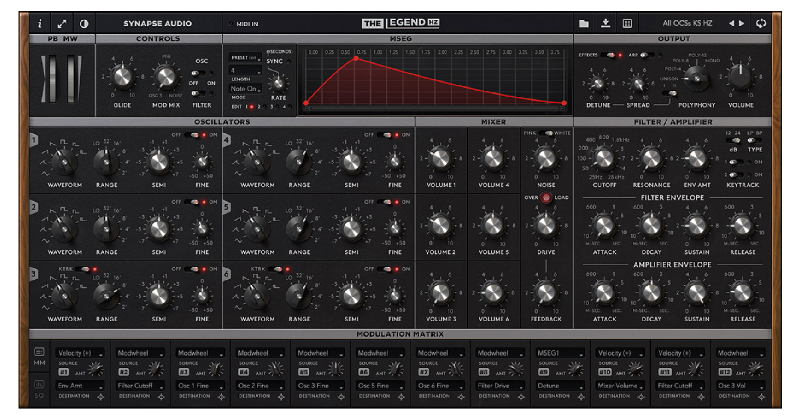The image size is (800, 418).
Task: Click the save preset download icon
Action: point(606,23)
